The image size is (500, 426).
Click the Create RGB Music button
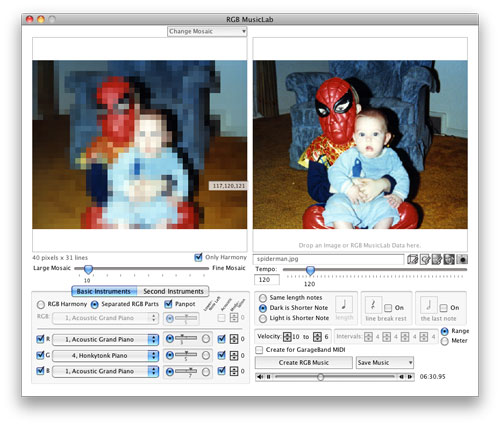coord(304,362)
